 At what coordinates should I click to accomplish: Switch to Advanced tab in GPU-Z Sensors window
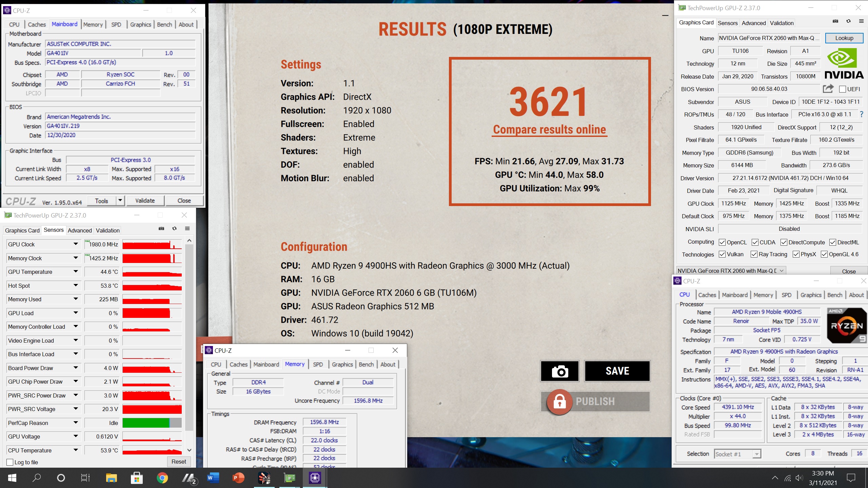click(x=80, y=230)
